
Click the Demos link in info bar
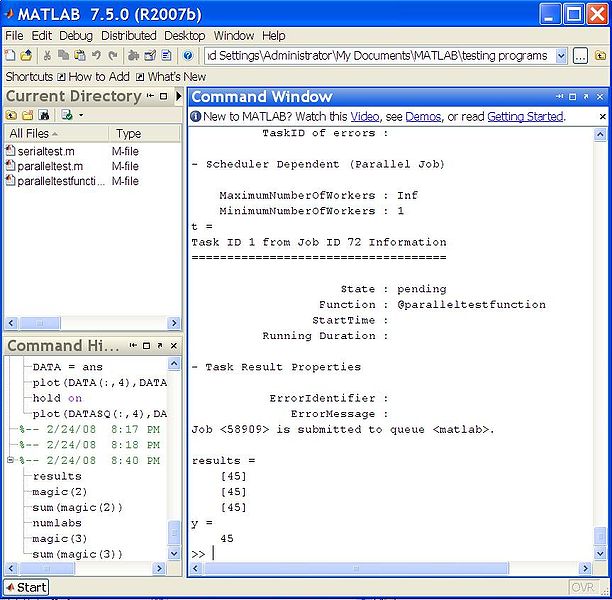pyautogui.click(x=423, y=116)
